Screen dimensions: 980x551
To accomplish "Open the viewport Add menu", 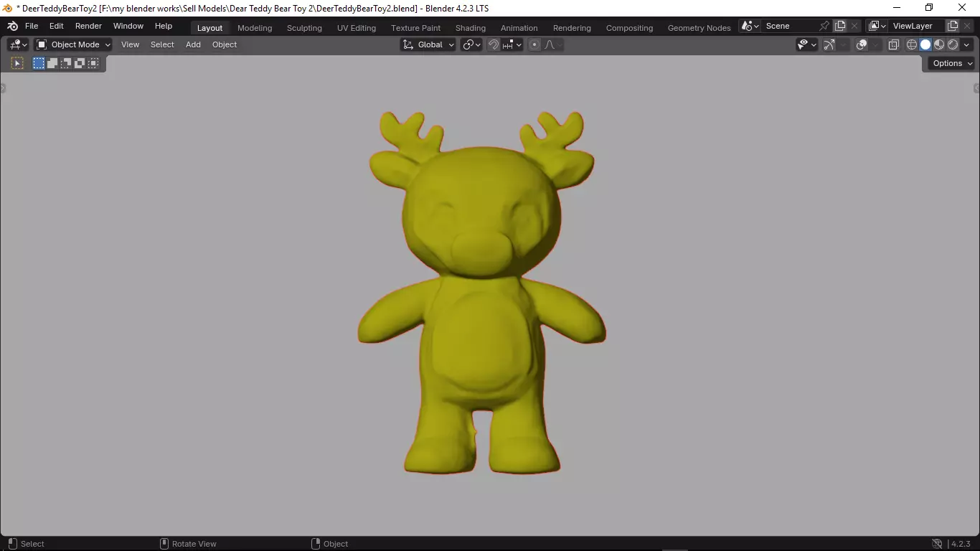I will pyautogui.click(x=193, y=44).
